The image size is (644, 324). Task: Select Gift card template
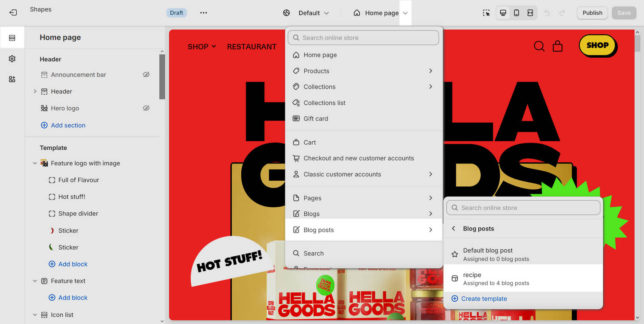pyautogui.click(x=364, y=118)
